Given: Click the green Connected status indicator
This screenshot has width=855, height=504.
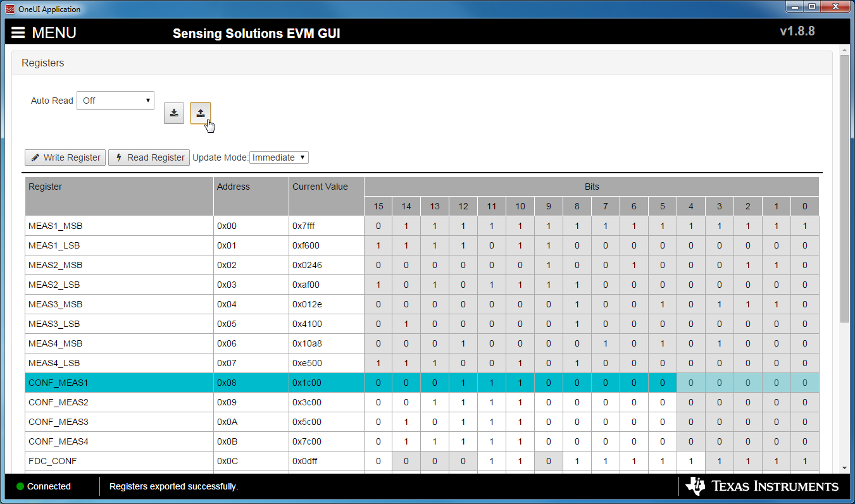Looking at the screenshot, I should (20, 486).
